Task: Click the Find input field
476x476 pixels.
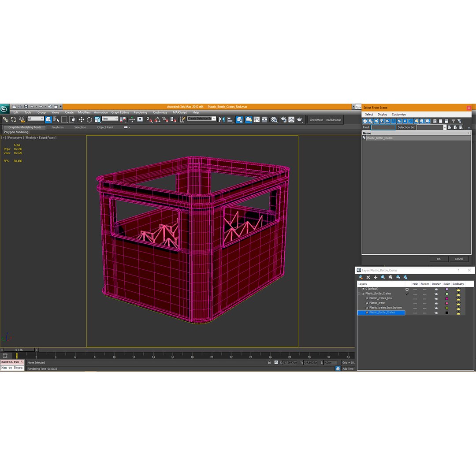Action: coord(383,127)
